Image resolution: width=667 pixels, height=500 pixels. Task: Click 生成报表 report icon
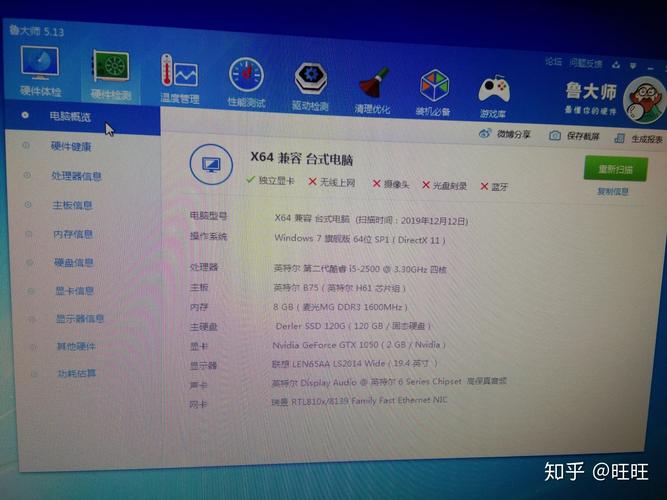click(619, 138)
